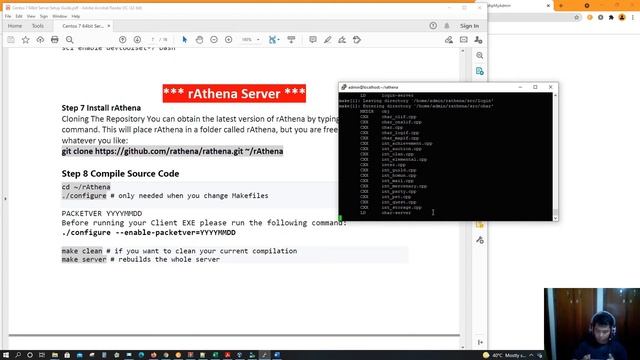Expand the left navigation pane arrow
Viewport: 640px width, 360px height.
coord(5,199)
